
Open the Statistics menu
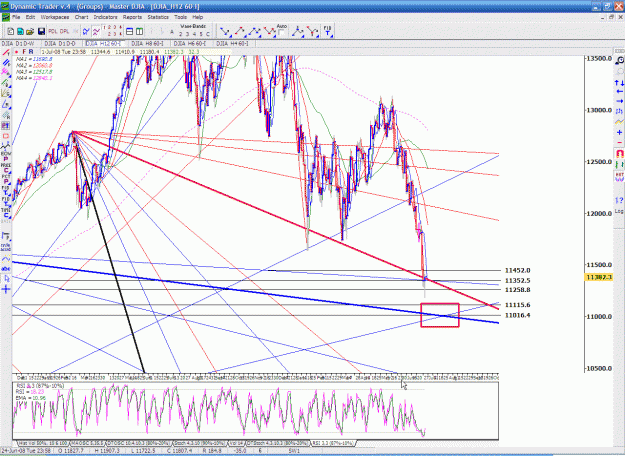(x=158, y=17)
